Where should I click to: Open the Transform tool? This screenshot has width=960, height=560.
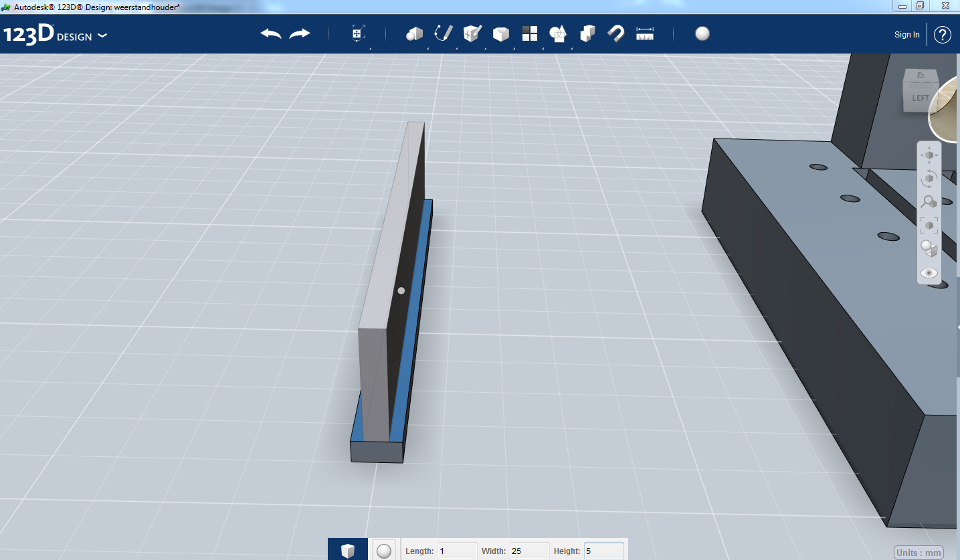pyautogui.click(x=359, y=34)
